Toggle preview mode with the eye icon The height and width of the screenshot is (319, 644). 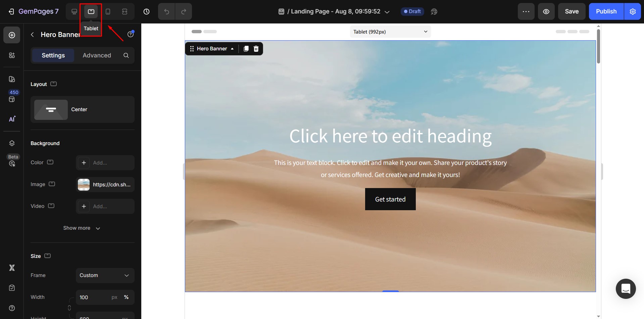coord(546,11)
